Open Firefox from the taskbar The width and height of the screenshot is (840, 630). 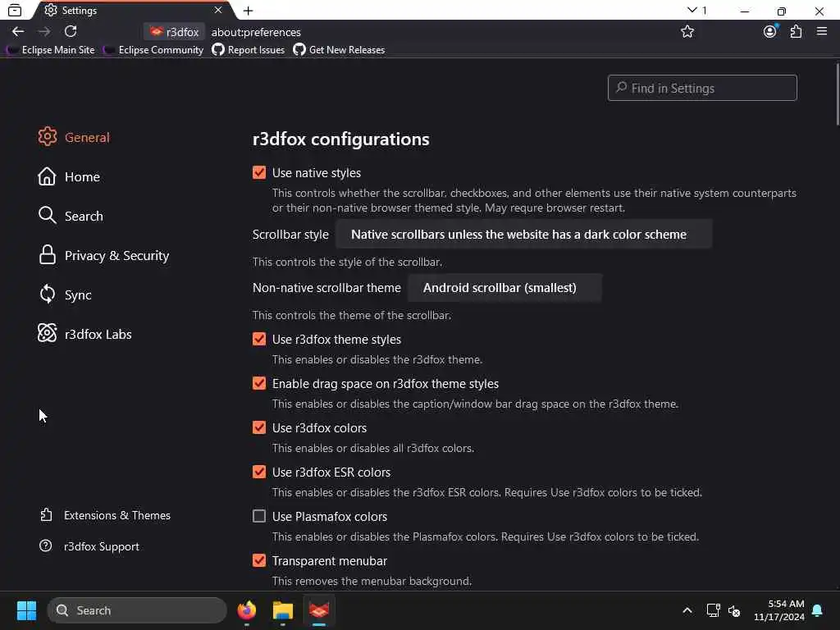247,610
